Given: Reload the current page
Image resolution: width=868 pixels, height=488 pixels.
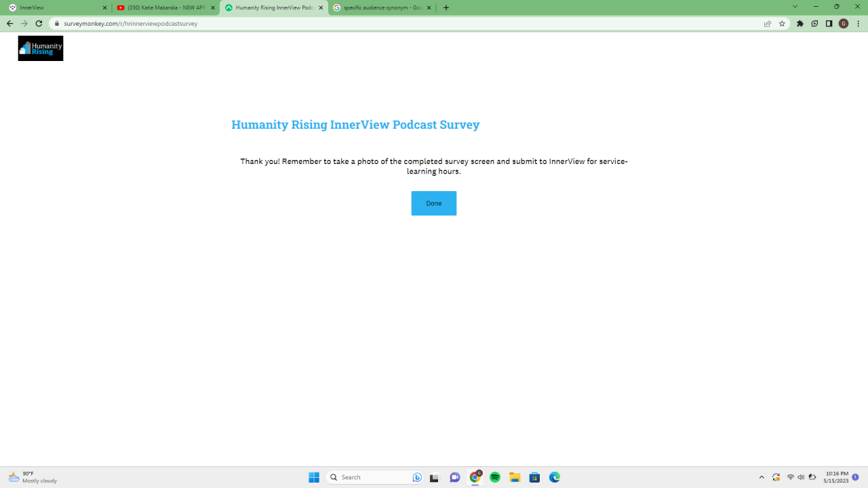Looking at the screenshot, I should tap(39, 23).
